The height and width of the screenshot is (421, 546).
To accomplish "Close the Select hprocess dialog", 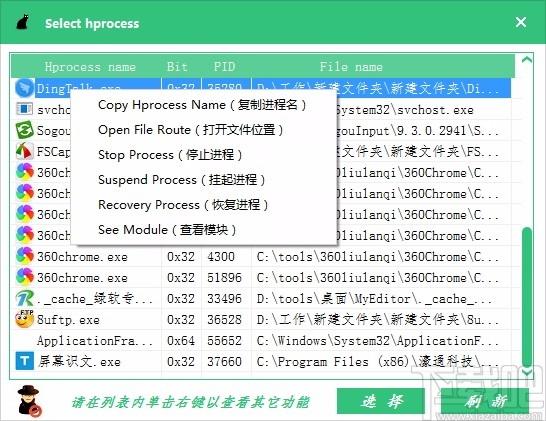I will (x=521, y=22).
